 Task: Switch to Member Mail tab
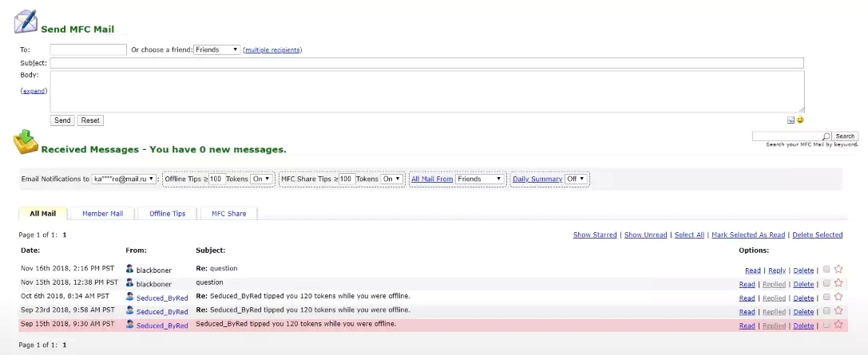tap(102, 214)
